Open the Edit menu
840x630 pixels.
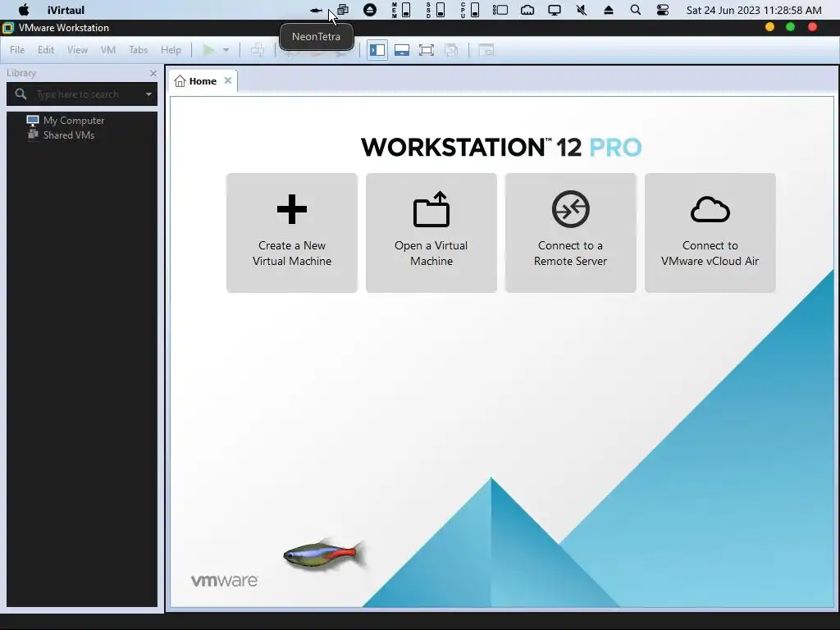pos(46,50)
